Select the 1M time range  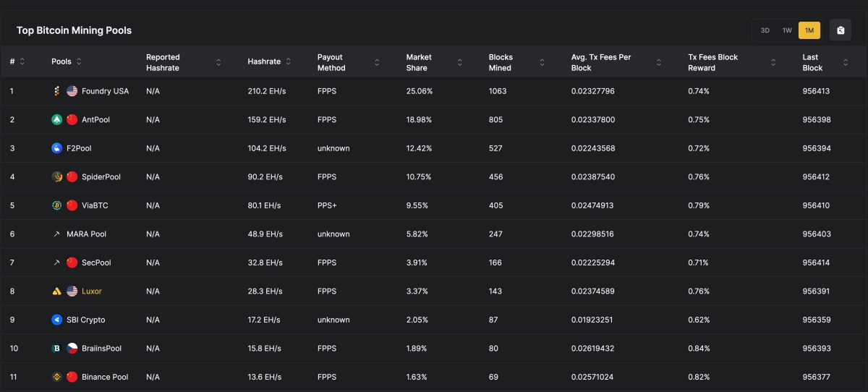809,30
